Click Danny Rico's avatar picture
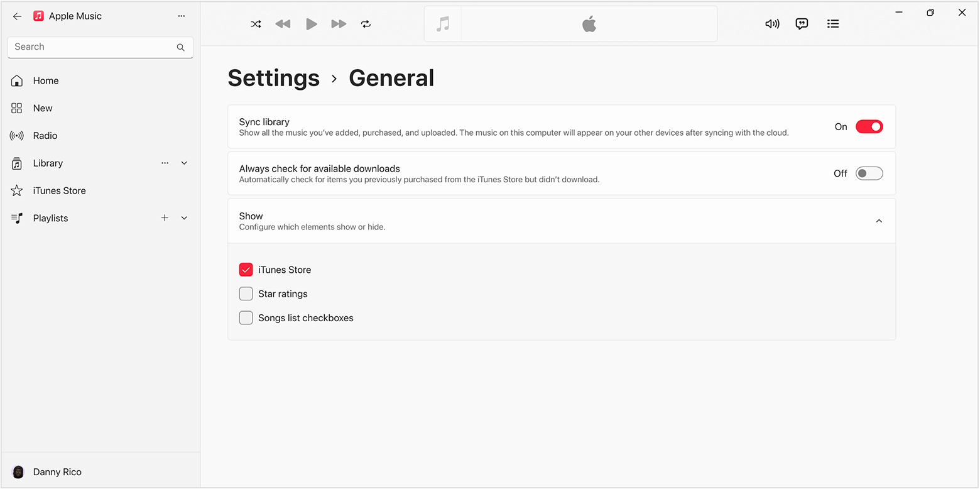 coord(18,472)
